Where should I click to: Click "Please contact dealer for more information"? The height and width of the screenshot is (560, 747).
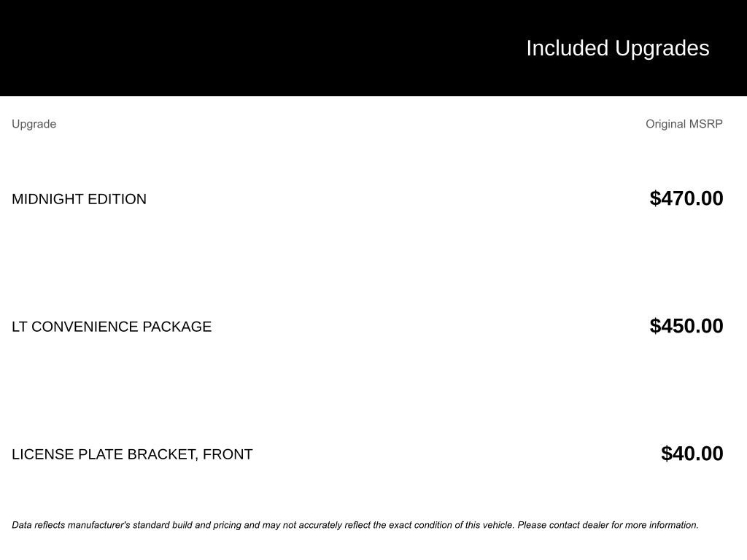pos(608,525)
